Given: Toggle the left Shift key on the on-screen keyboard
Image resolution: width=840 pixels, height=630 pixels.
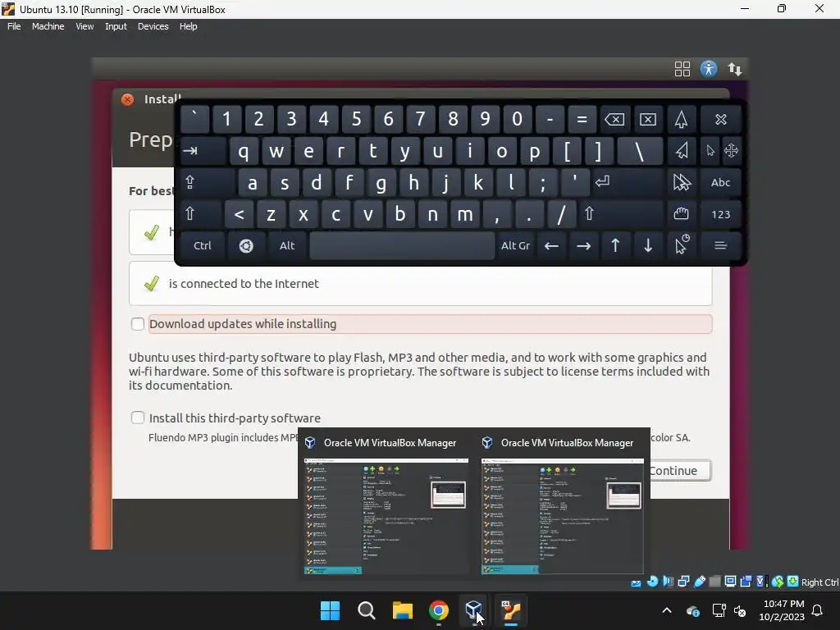Looking at the screenshot, I should (200, 214).
